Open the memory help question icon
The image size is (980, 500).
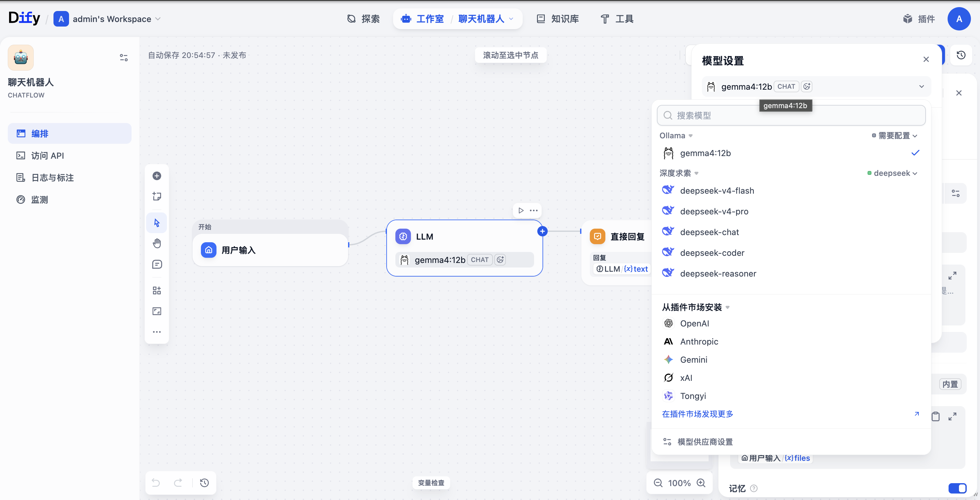(x=754, y=488)
